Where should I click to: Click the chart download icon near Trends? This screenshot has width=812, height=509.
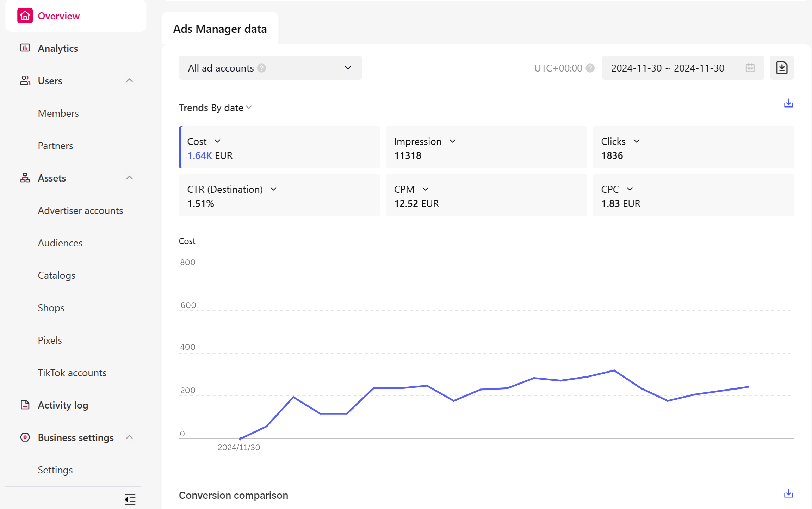(x=788, y=103)
